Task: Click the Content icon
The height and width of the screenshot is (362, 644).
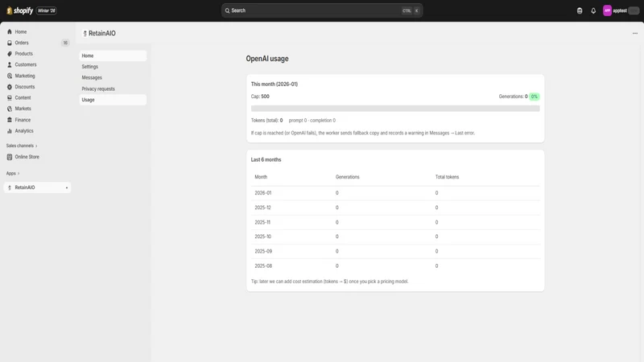Action: coord(10,97)
